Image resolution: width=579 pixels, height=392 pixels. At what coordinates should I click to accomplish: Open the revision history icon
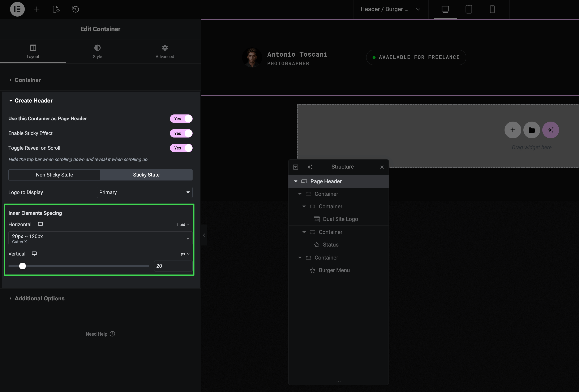[76, 9]
